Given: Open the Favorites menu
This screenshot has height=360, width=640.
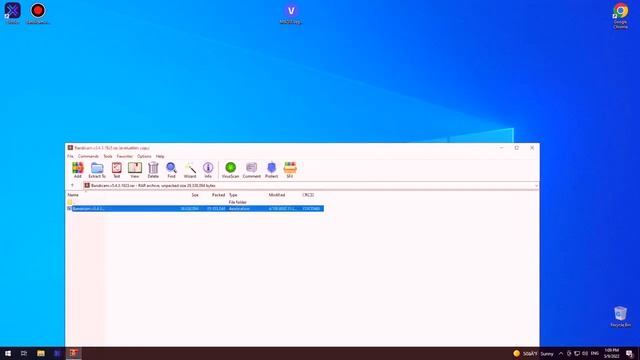Looking at the screenshot, I should point(125,156).
